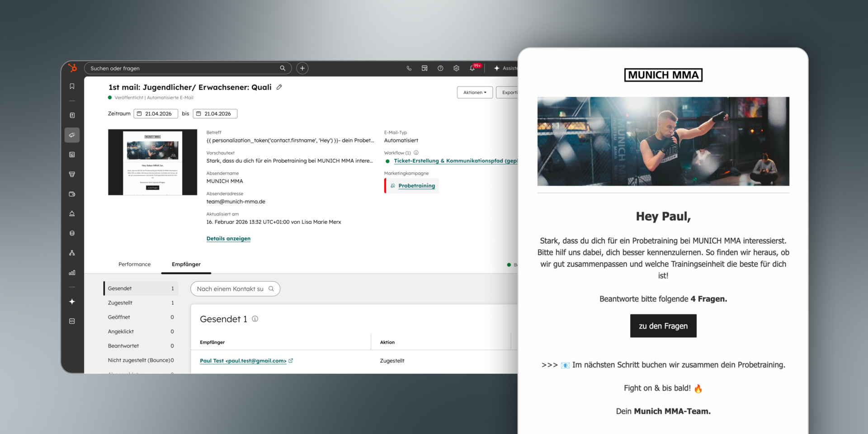Click the plus create button in top bar
Screen dimensions: 868x434
coord(302,68)
